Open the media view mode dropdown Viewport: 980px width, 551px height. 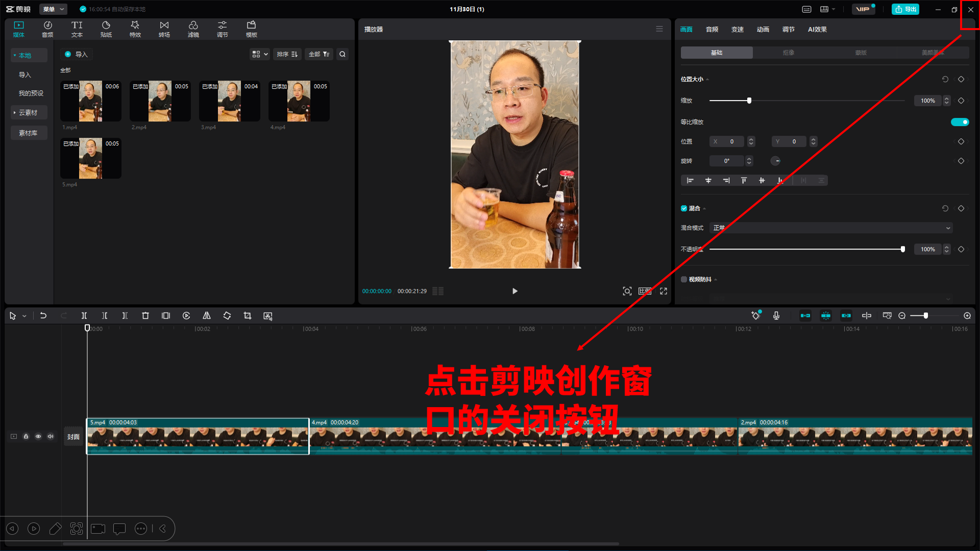259,54
